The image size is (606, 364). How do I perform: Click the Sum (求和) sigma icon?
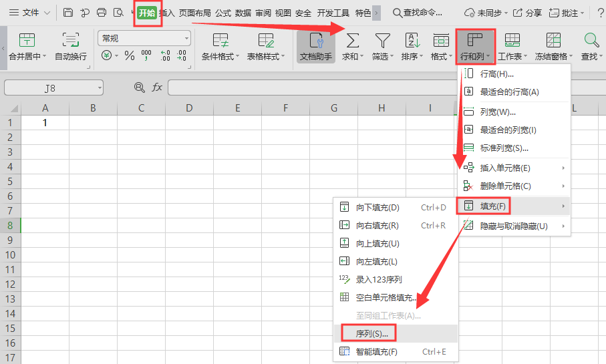tap(351, 40)
